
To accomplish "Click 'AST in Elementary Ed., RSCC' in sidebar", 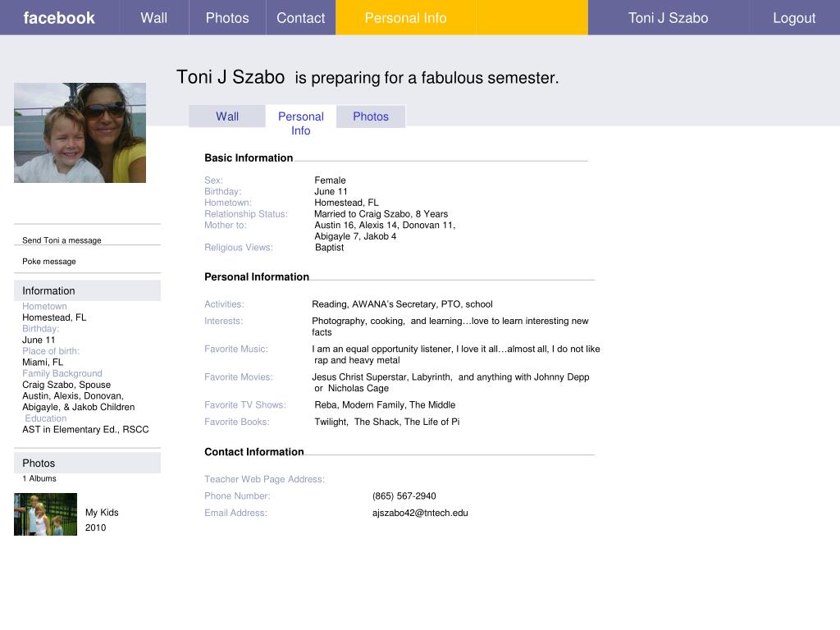I will point(85,429).
